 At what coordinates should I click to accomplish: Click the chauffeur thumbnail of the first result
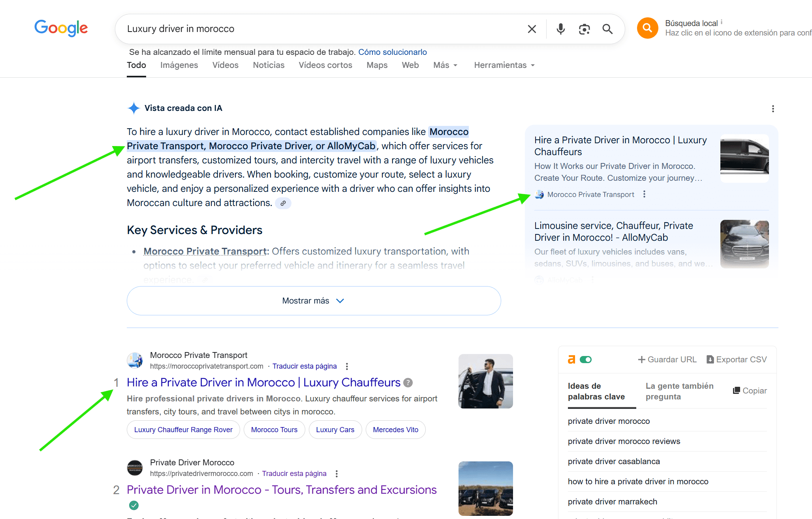(485, 381)
